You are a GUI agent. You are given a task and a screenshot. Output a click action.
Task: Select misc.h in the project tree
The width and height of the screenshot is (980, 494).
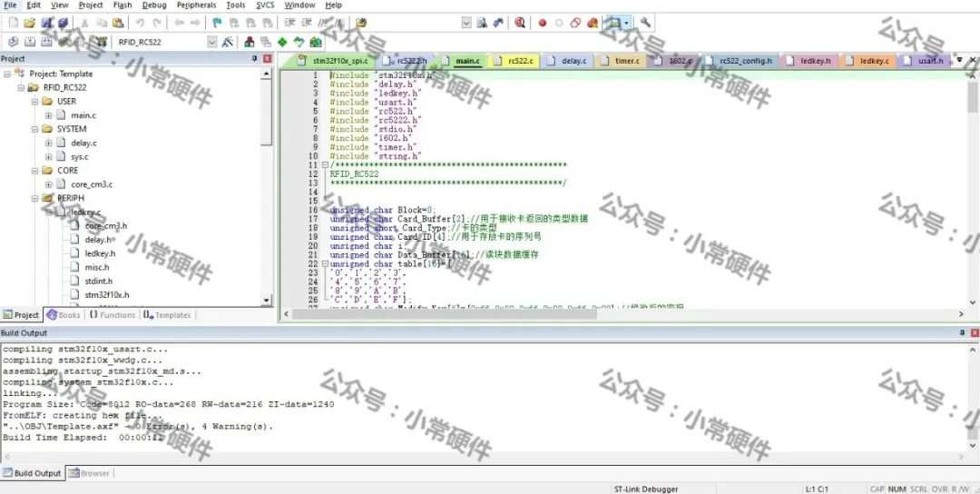pos(97,268)
